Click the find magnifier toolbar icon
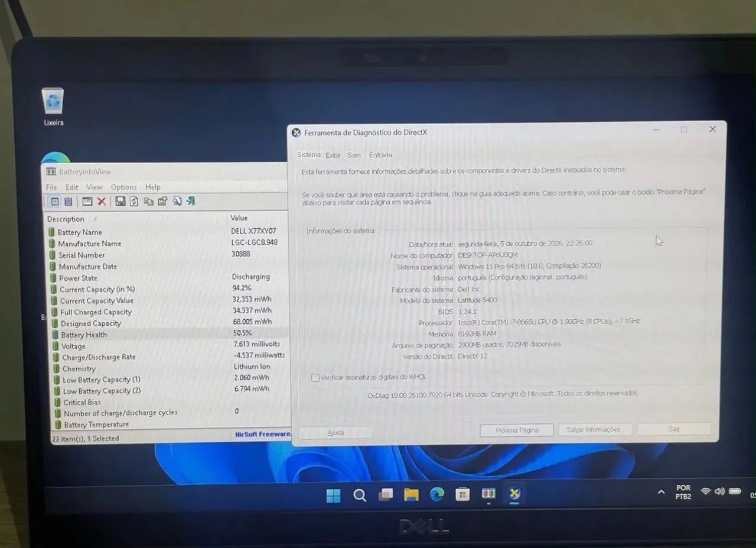The width and height of the screenshot is (756, 548). (x=177, y=202)
